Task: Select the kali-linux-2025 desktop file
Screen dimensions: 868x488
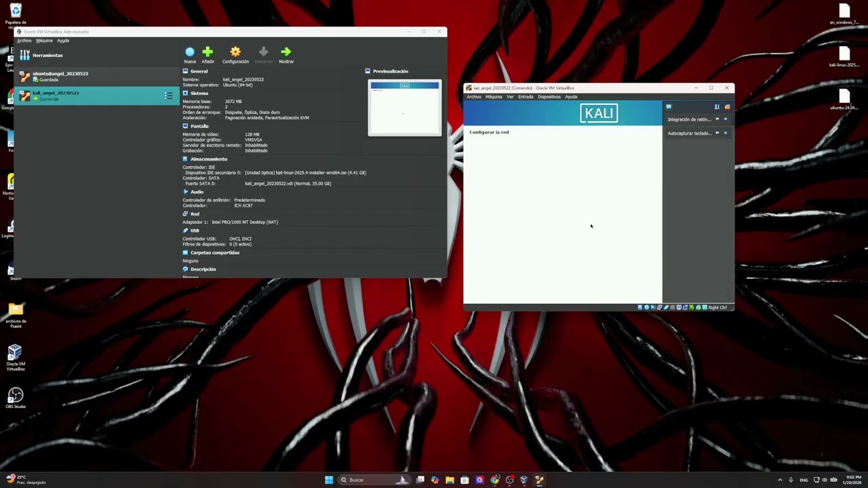Action: click(x=844, y=57)
